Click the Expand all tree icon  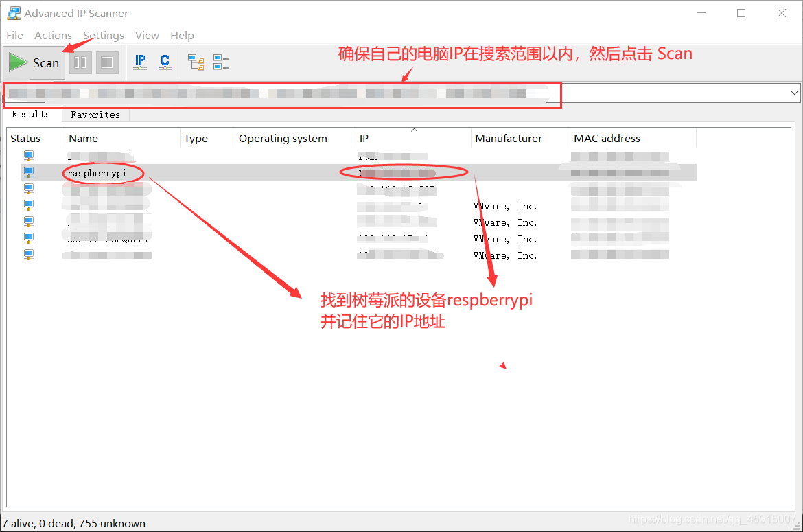196,62
